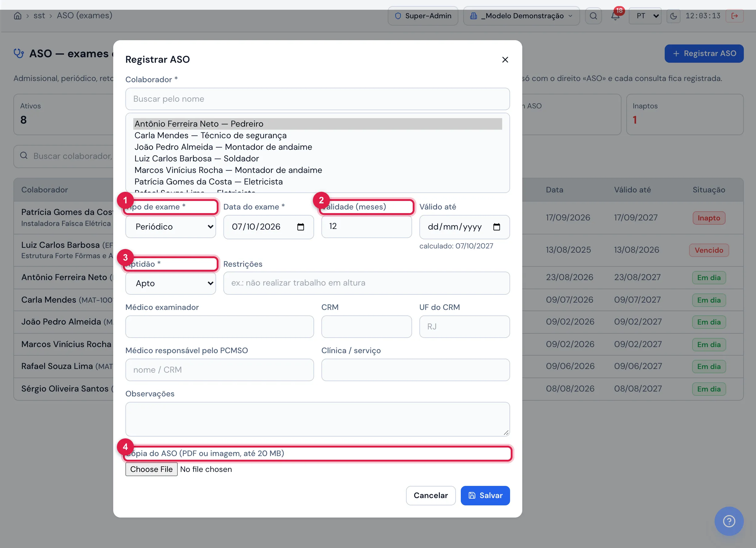Click the UF do CRM field

click(464, 327)
